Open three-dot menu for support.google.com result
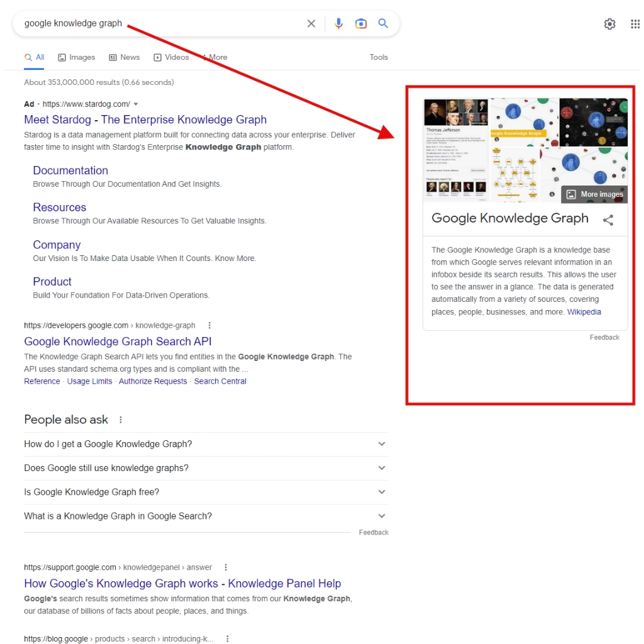The width and height of the screenshot is (644, 644). point(226,567)
